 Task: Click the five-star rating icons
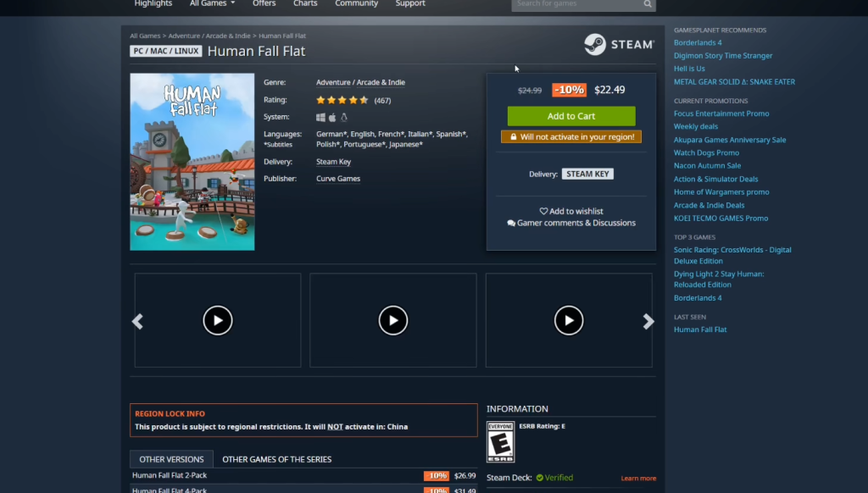tap(342, 100)
